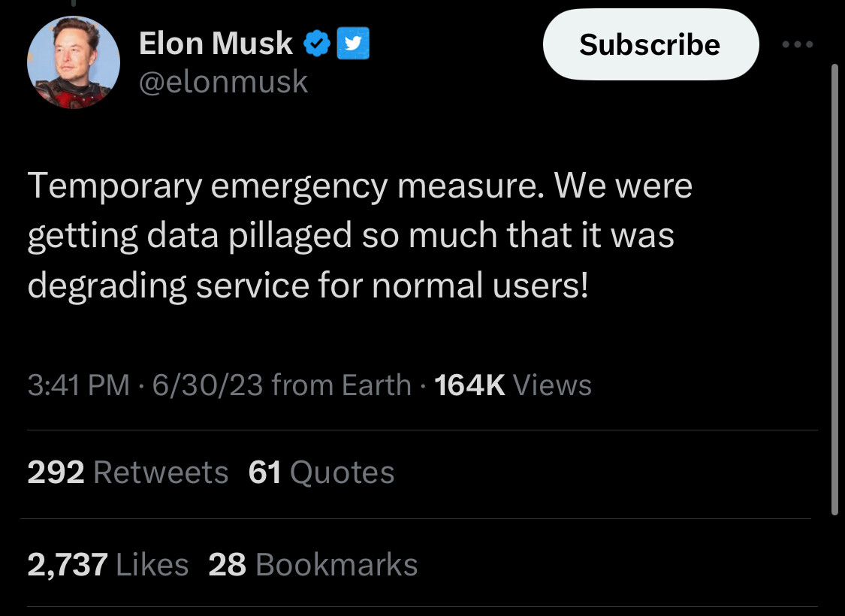
Task: Click the 3:41 PM timestamp
Action: [78, 385]
